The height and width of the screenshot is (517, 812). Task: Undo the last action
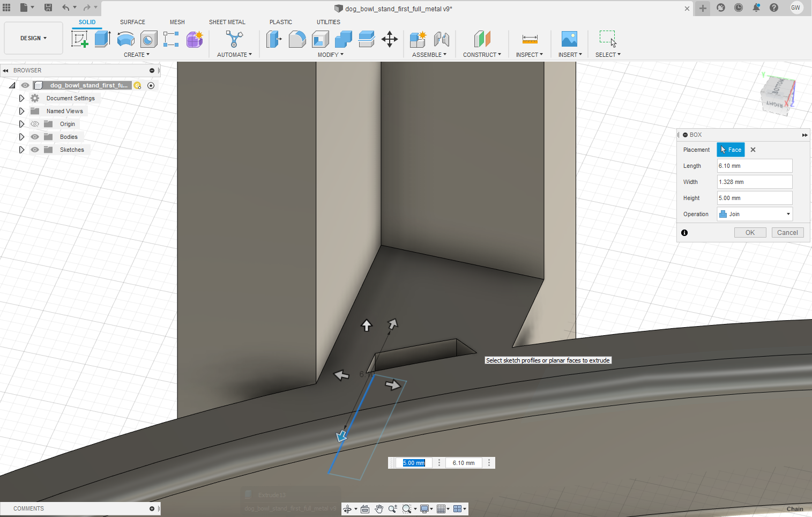(65, 8)
